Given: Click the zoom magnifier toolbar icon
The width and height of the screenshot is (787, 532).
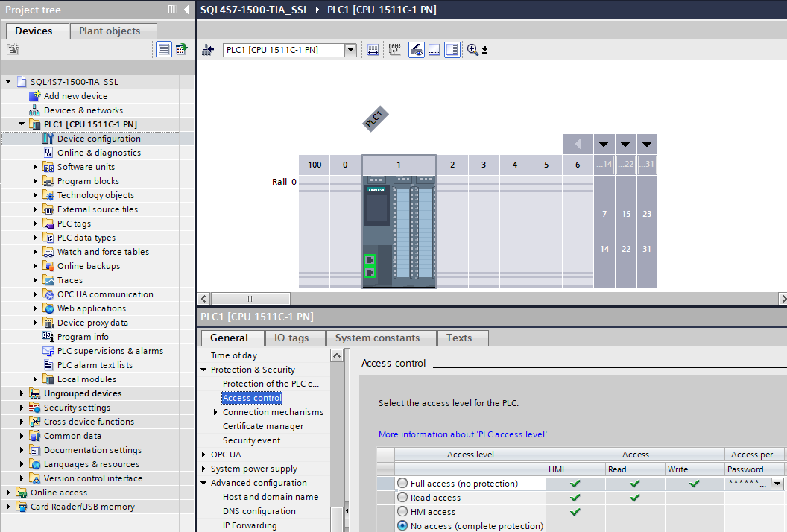Looking at the screenshot, I should tap(472, 50).
